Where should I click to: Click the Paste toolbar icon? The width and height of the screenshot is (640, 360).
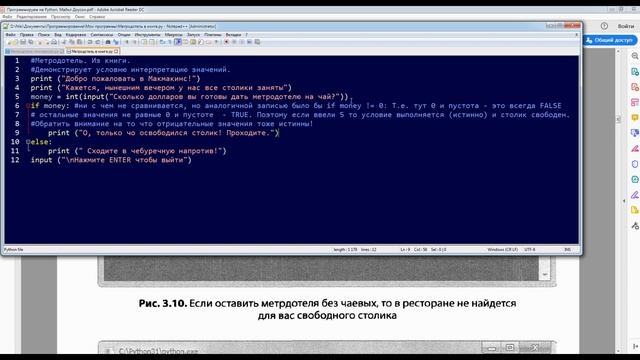(79, 42)
